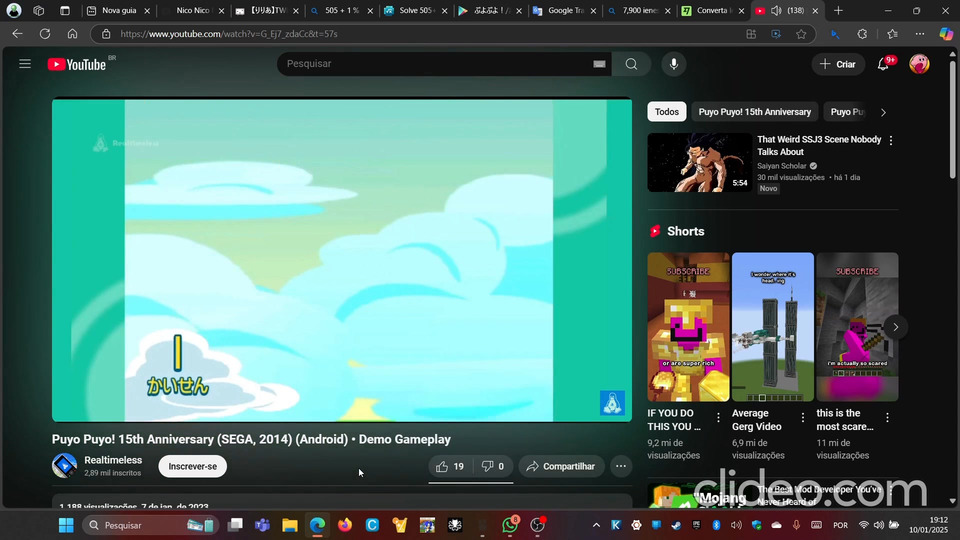Open options for Average Gerg Video short
Screen dimensions: 960x540
(x=803, y=418)
